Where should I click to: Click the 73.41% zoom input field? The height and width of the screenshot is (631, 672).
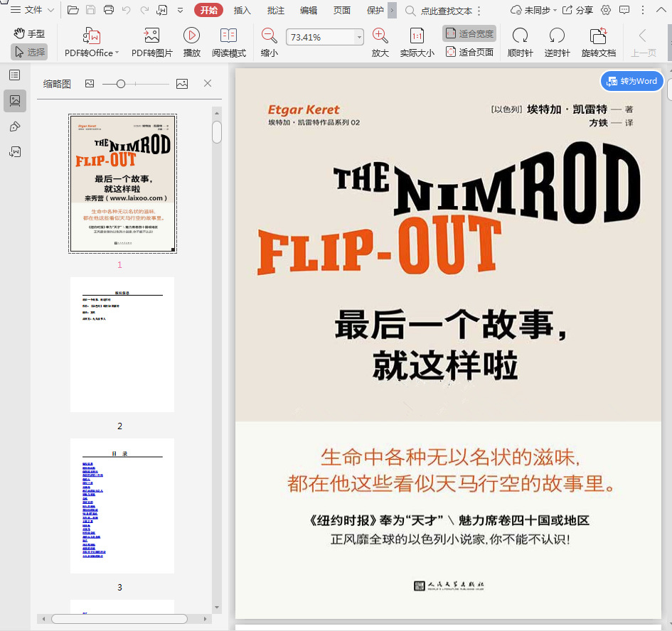coord(321,37)
